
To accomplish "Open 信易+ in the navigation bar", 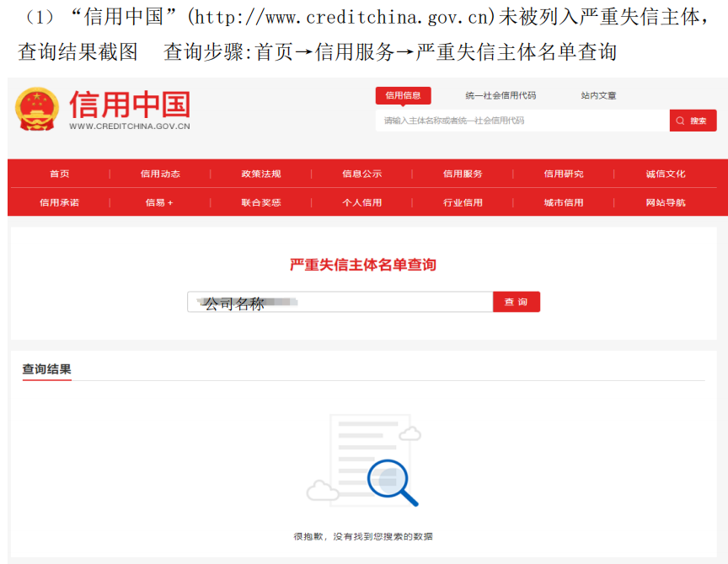I will pos(159,202).
